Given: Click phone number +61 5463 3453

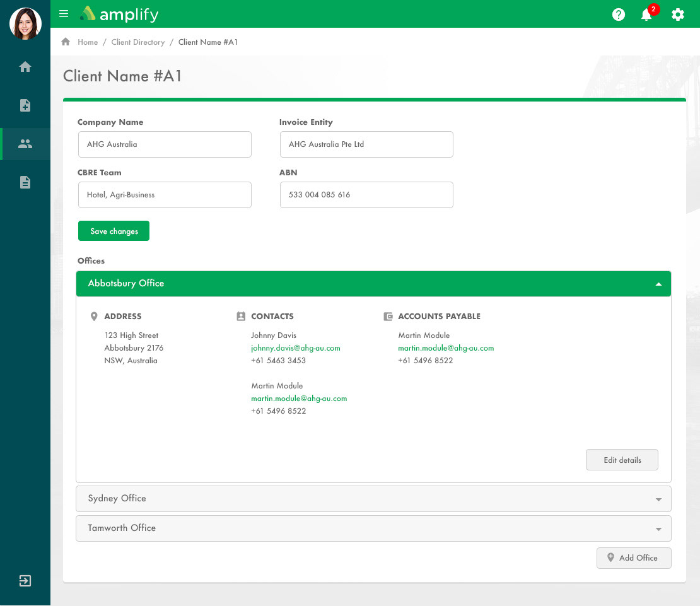Looking at the screenshot, I should tap(279, 361).
